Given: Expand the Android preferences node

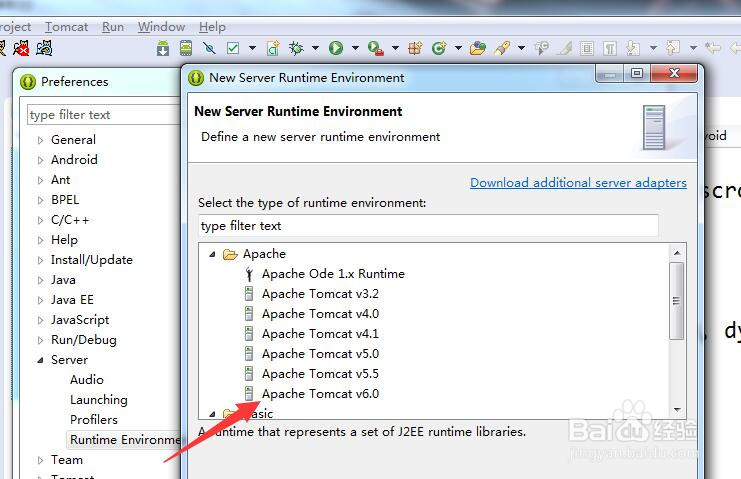Looking at the screenshot, I should coord(41,160).
